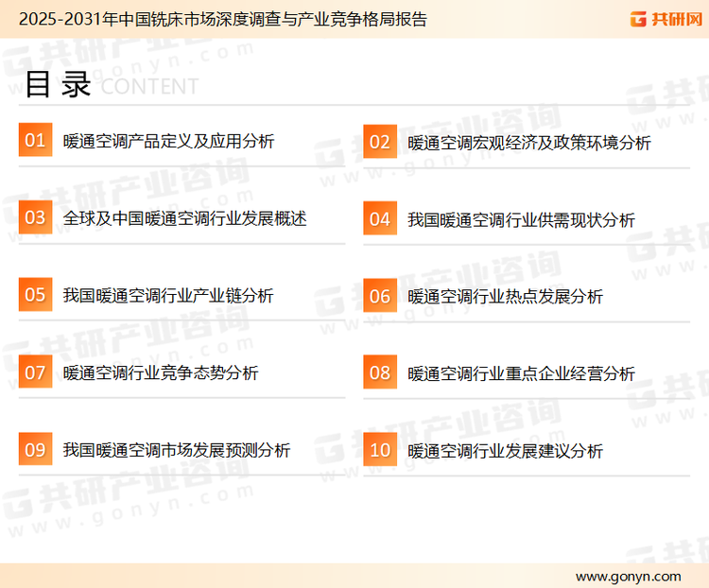
Task: Open 暖通空调宏观经济及政策环境分析 chapter
Action: [529, 144]
